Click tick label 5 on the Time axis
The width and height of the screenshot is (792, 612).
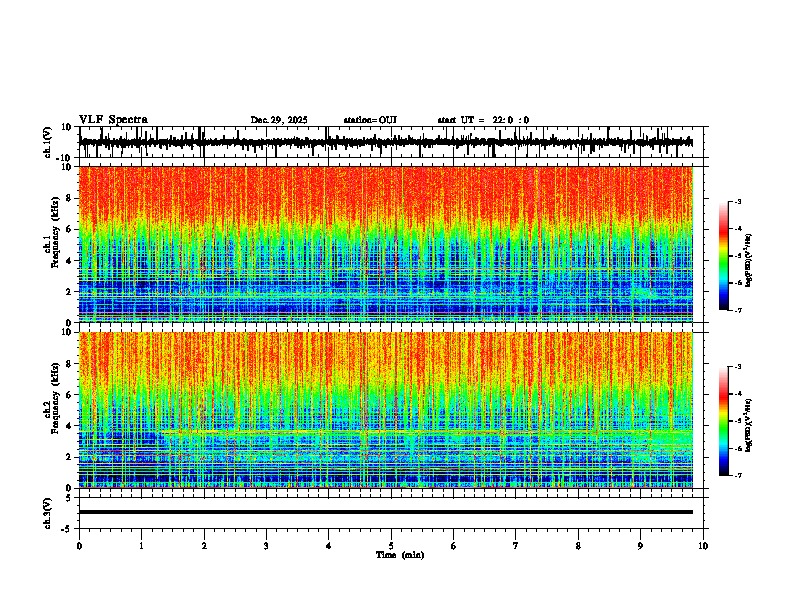pos(391,546)
